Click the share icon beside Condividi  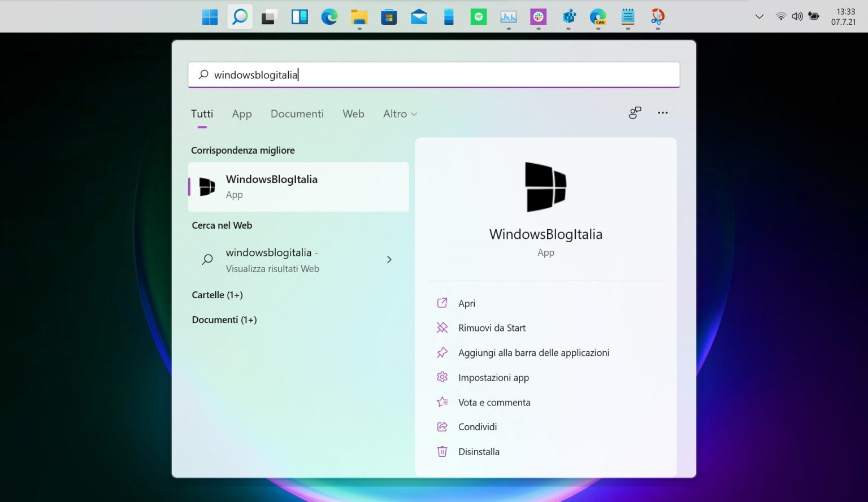click(442, 426)
